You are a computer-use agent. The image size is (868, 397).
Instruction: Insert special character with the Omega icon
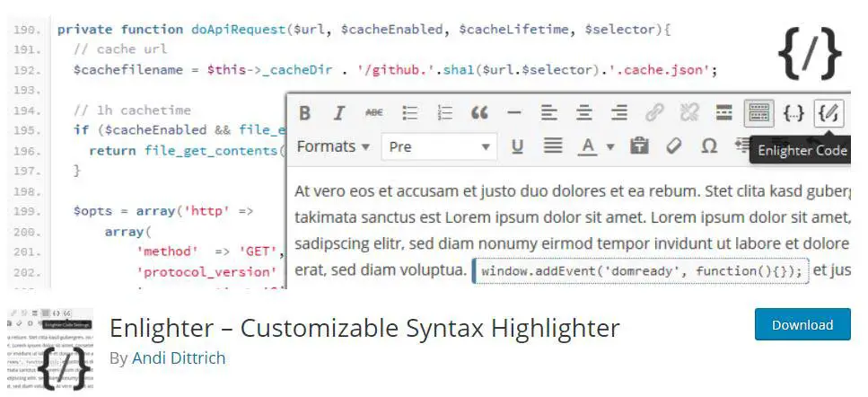coord(708,146)
